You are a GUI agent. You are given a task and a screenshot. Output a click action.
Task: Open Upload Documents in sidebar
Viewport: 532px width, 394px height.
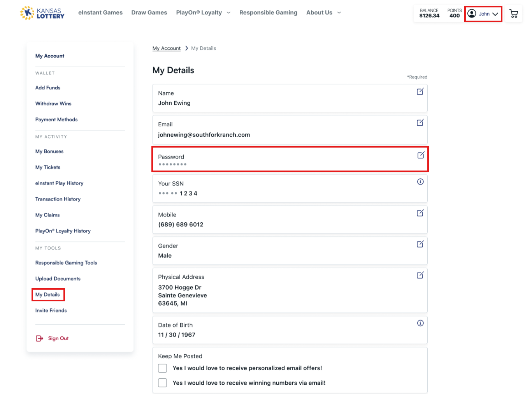(58, 279)
